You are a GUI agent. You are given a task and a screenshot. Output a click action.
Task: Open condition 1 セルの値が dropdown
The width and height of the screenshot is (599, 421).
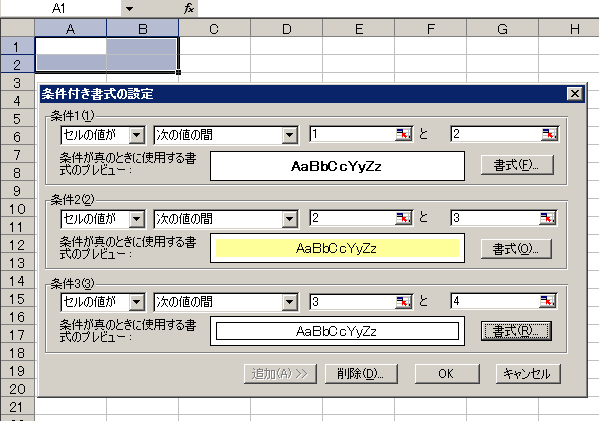coord(136,135)
